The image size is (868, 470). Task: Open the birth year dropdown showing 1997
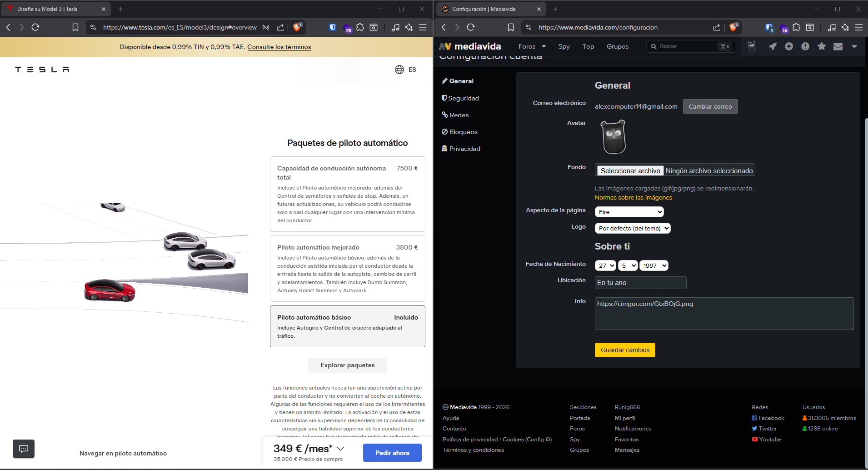[653, 265]
